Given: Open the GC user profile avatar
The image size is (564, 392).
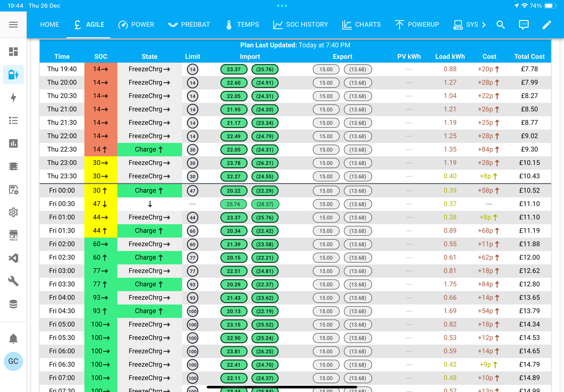Looking at the screenshot, I should click(13, 361).
